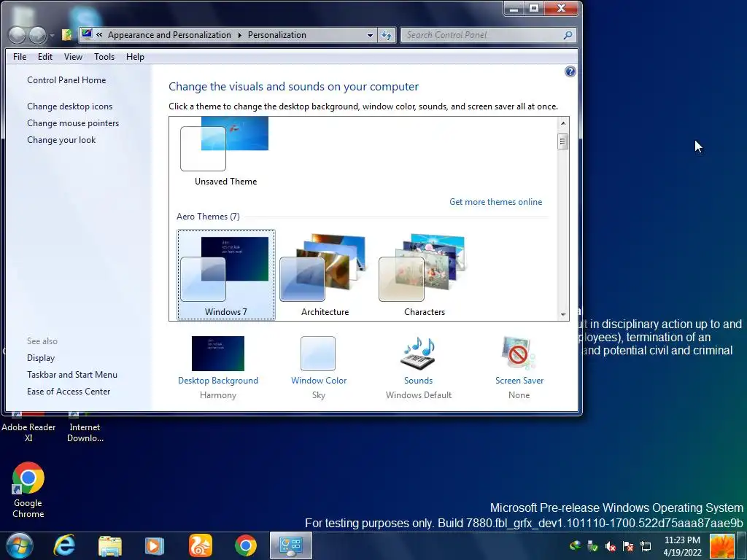Viewport: 747px width, 560px height.
Task: Open Change your look
Action: (x=61, y=139)
